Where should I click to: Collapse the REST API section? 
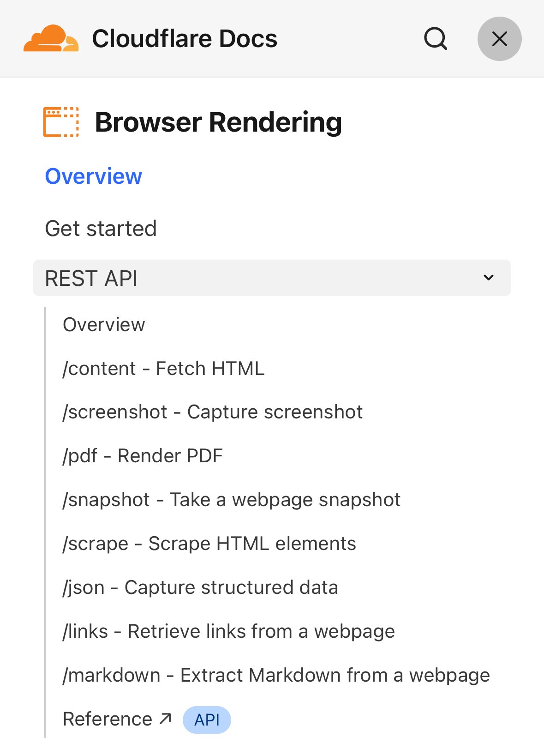click(272, 278)
